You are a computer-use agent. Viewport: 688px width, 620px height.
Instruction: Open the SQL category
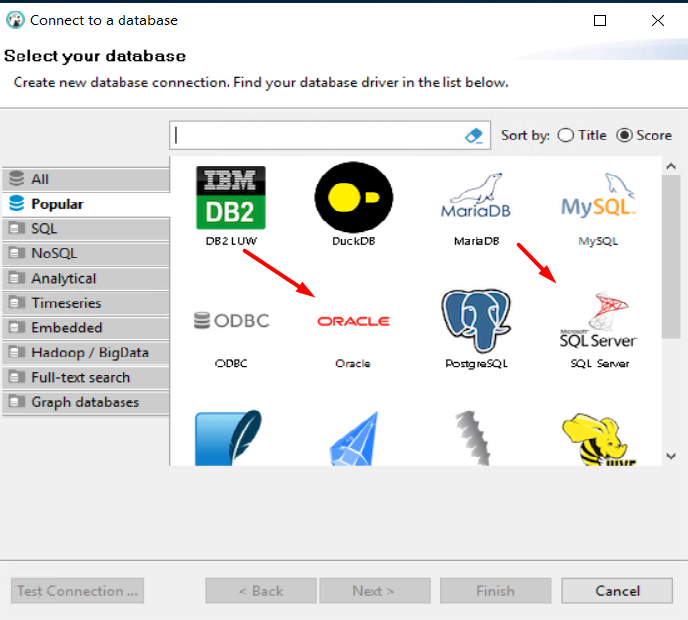tap(86, 229)
